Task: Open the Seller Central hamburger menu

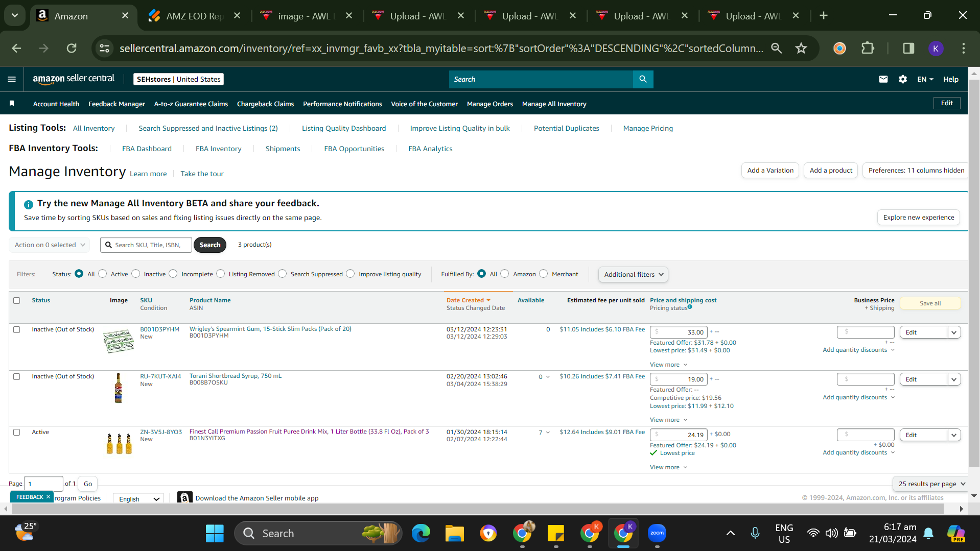Action: [12, 79]
